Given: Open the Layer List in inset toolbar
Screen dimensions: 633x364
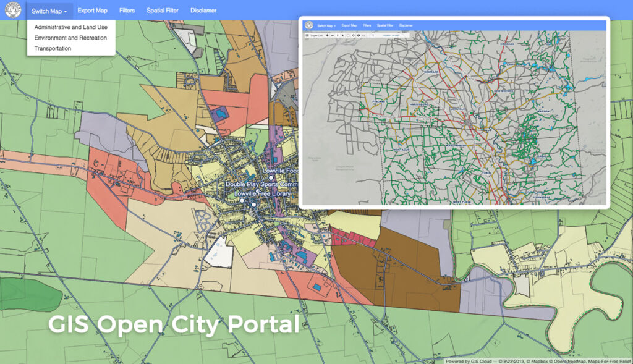Looking at the screenshot, I should [314, 35].
